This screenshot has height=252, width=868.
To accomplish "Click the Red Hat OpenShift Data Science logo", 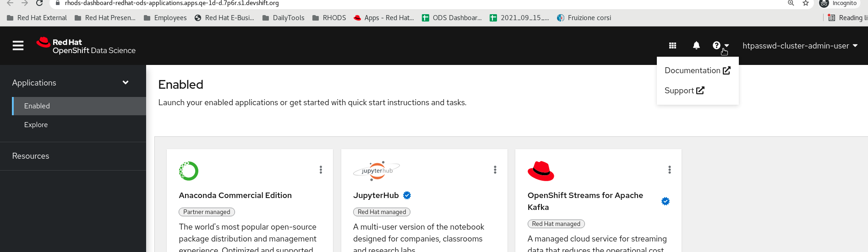I will pos(86,46).
